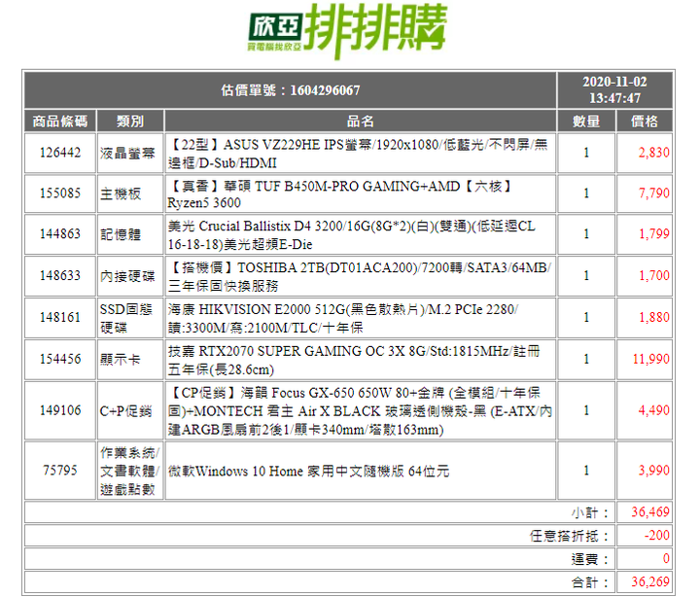700x597 pixels.
Task: Click the TUF B450M-PRO GAMING product name
Action: [x=341, y=193]
